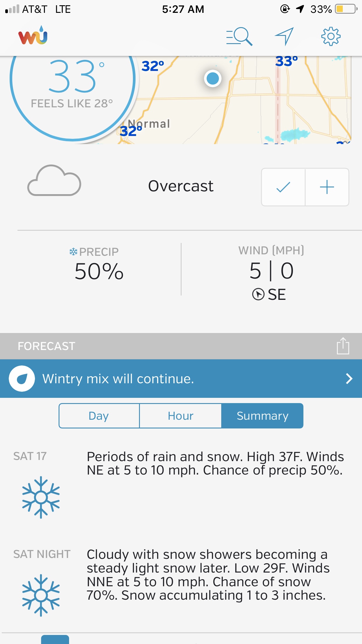Tap the Sat 17 snowflake icon
This screenshot has height=644, width=362.
[41, 497]
